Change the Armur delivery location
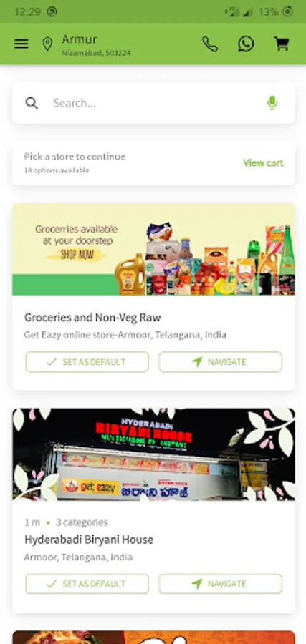The image size is (306, 644). pyautogui.click(x=96, y=44)
